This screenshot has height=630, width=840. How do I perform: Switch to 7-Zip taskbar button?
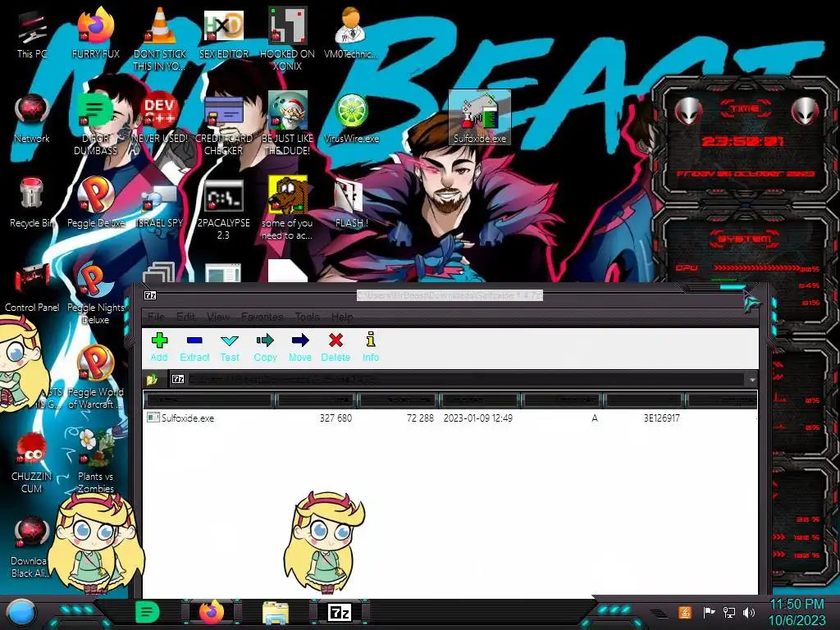(x=340, y=612)
